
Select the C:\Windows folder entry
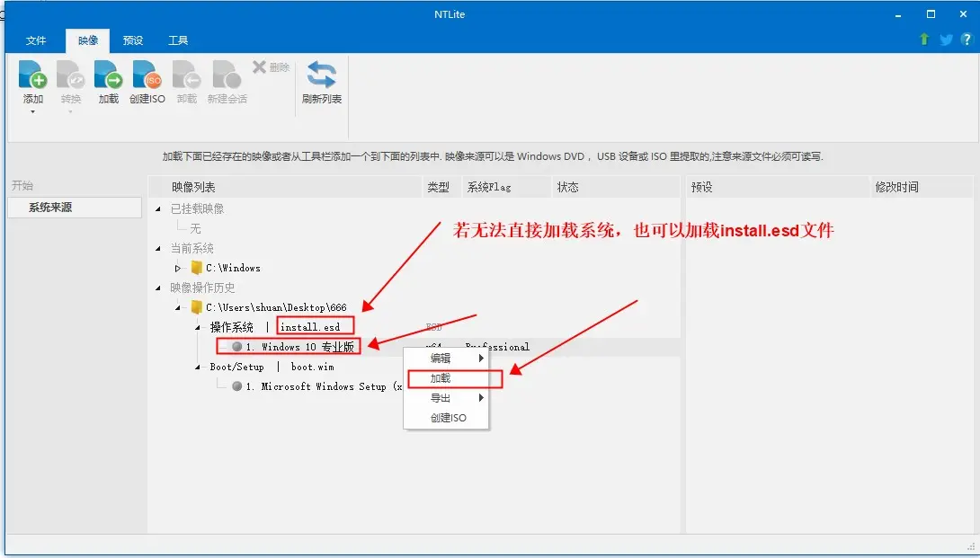coord(233,268)
